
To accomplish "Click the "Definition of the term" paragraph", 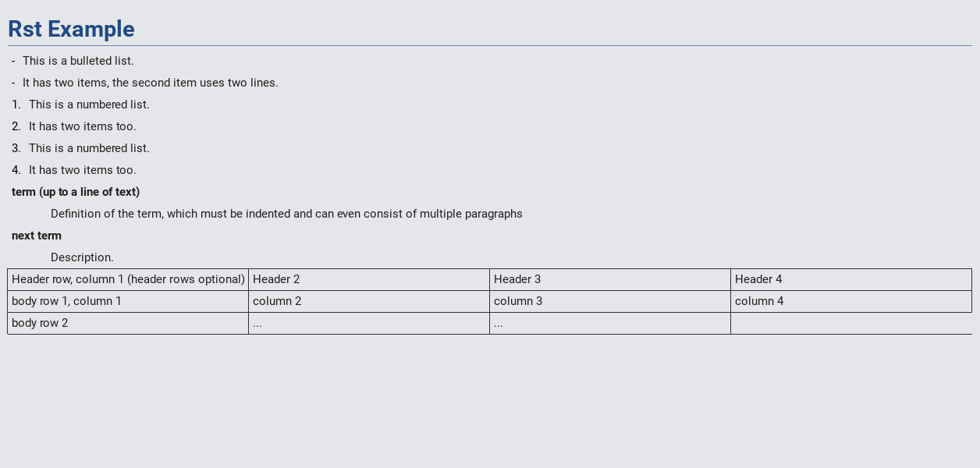I will [286, 214].
